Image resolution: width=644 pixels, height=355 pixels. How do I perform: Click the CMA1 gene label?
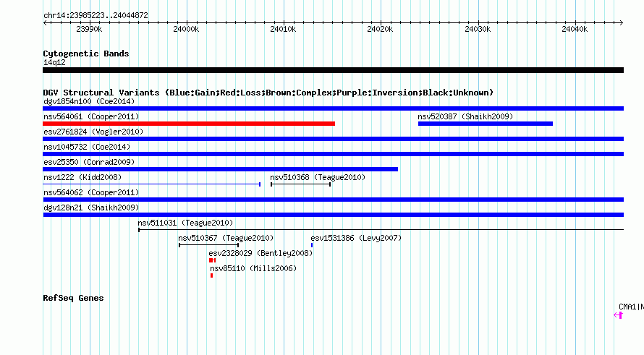click(x=631, y=307)
